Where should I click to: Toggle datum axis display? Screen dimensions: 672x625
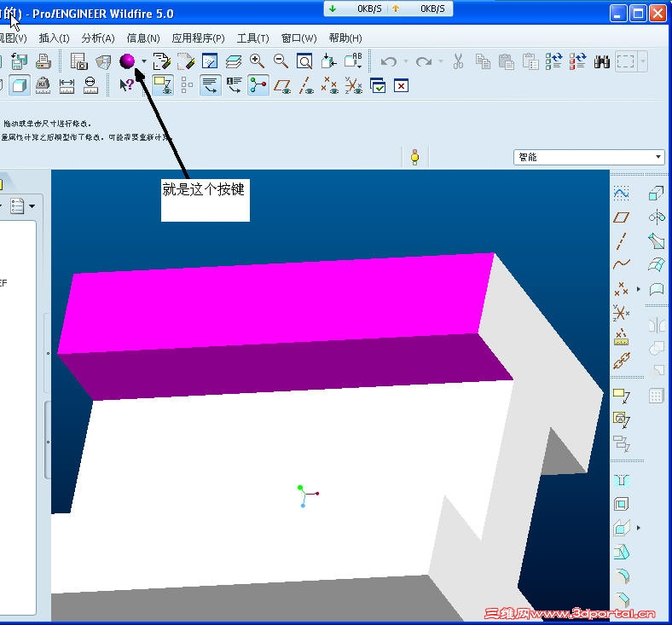click(306, 85)
